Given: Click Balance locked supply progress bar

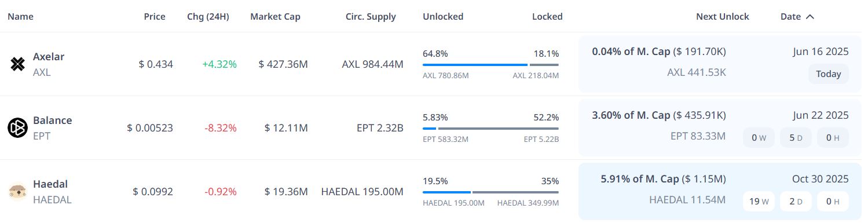Looking at the screenshot, I should 499,129.
